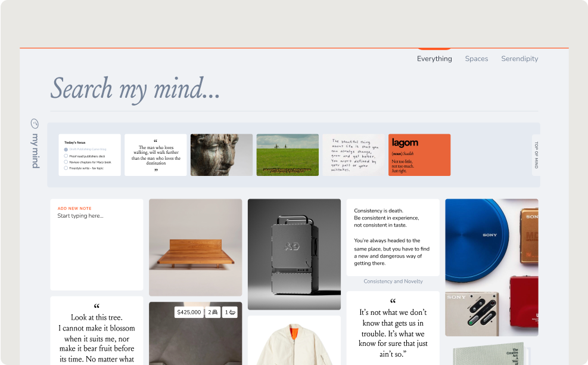Click the 'Start typing here...' note field
588x365 pixels.
tap(97, 245)
